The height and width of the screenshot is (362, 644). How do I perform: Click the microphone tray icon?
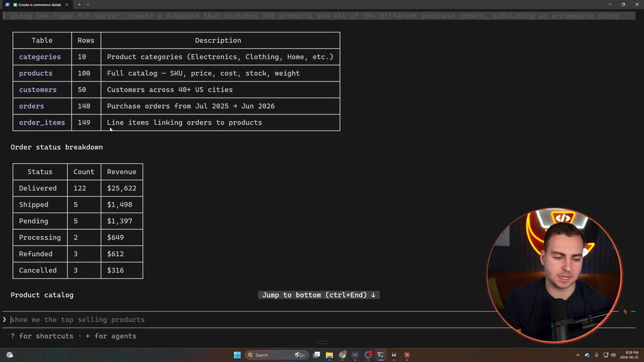coord(596,355)
